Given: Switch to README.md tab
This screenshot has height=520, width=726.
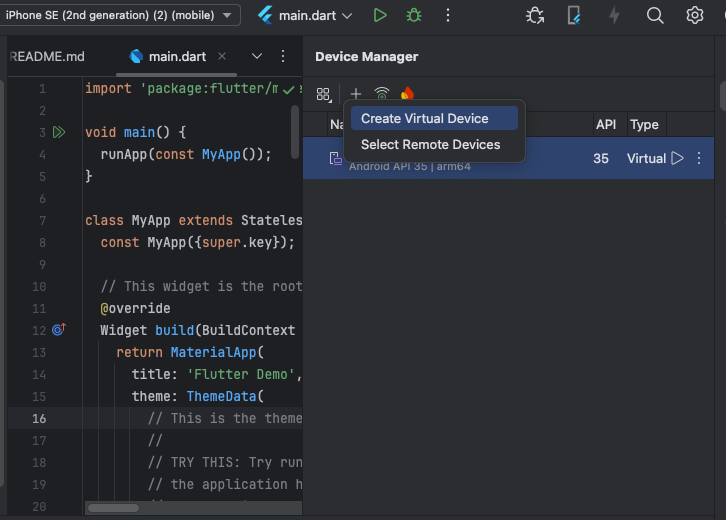Looking at the screenshot, I should (x=47, y=56).
